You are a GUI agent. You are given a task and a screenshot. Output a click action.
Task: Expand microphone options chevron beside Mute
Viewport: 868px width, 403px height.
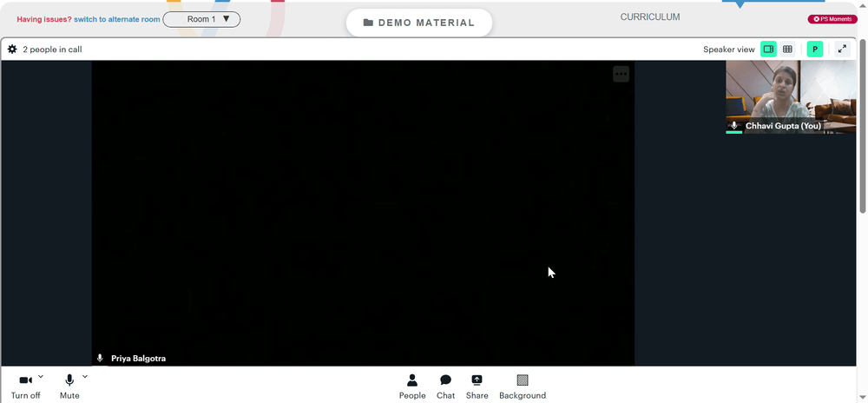[85, 377]
